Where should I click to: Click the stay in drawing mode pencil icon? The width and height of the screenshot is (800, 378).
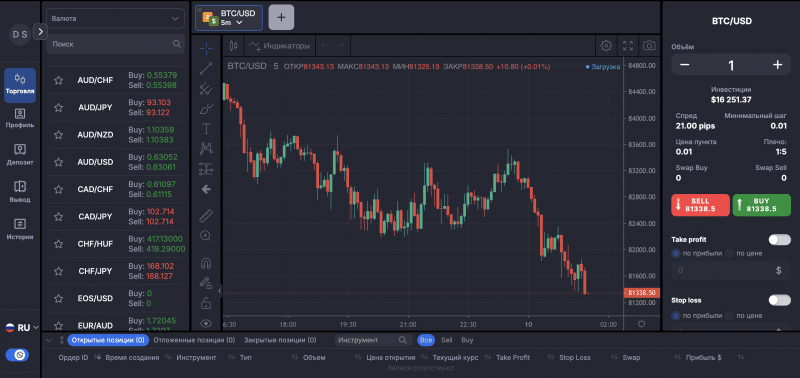[206, 283]
